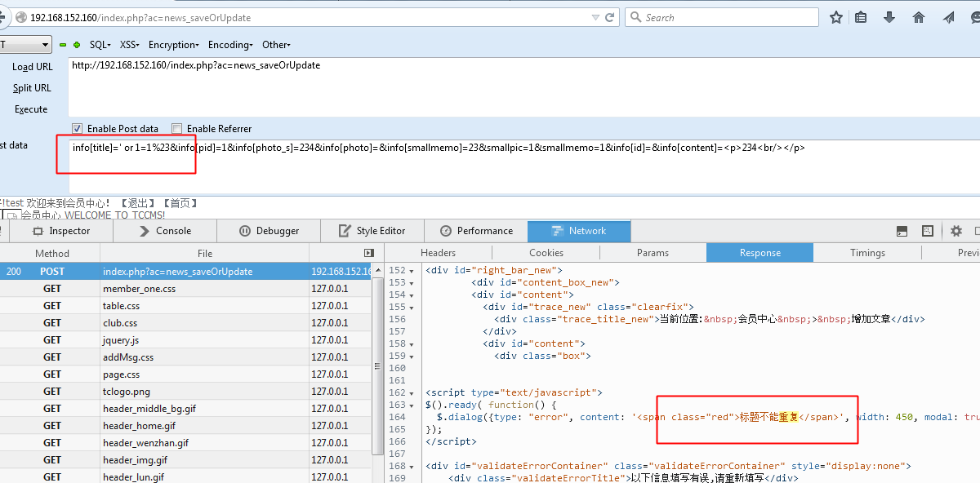Select the header_img.gif request row
Image resolution: width=980 pixels, height=483 pixels.
point(186,459)
